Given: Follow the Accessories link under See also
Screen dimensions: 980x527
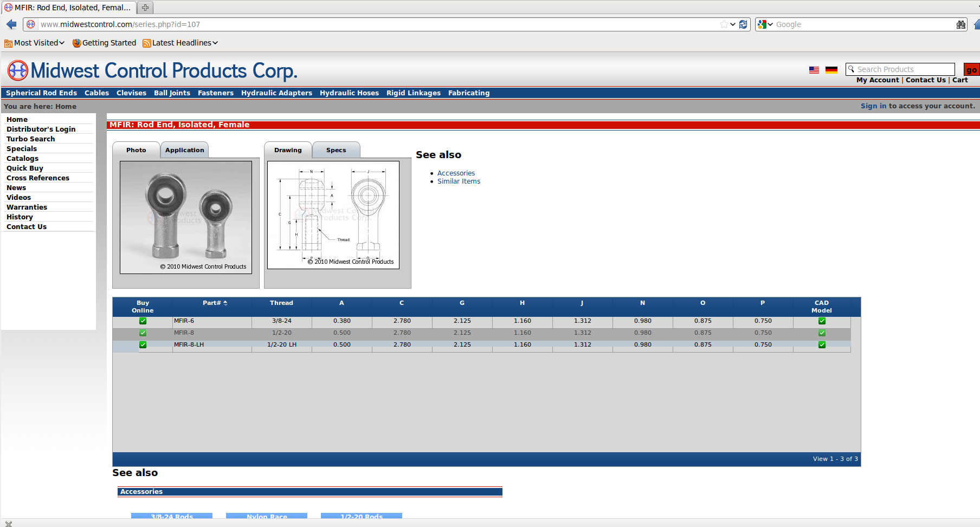Looking at the screenshot, I should 456,173.
